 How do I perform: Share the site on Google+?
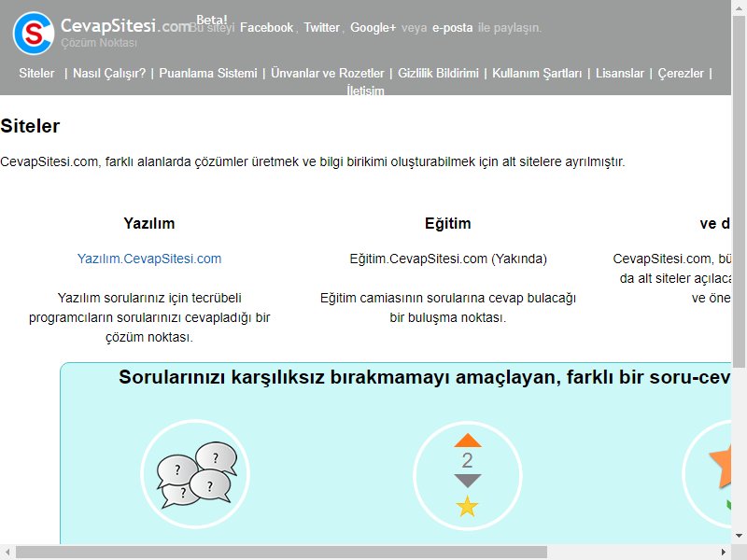tap(373, 28)
